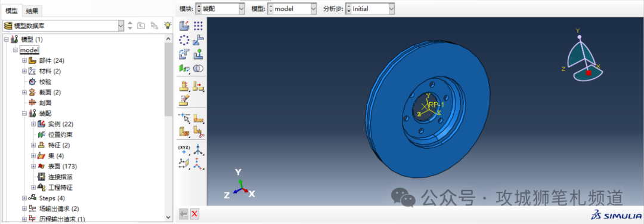Image resolution: width=644 pixels, height=224 pixels.
Task: Select the Merge/Cut Instances tool
Action: (198, 68)
